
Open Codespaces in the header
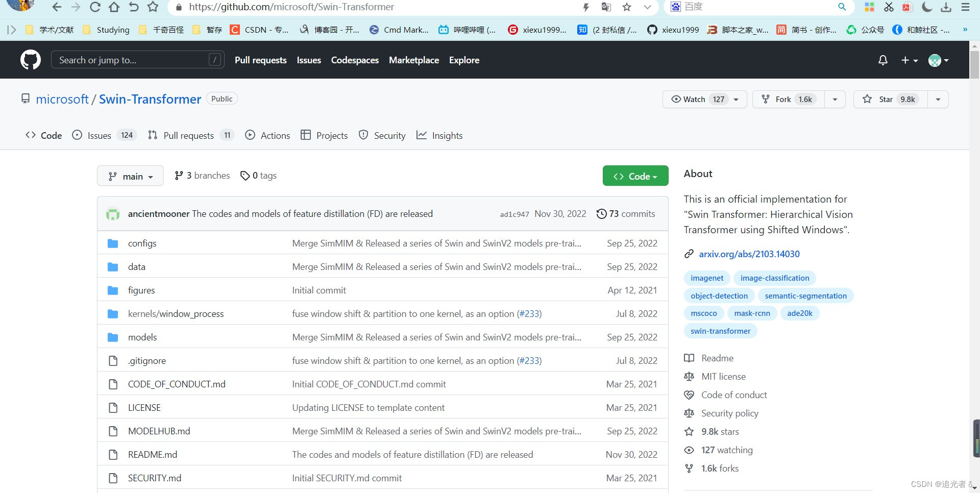(355, 60)
